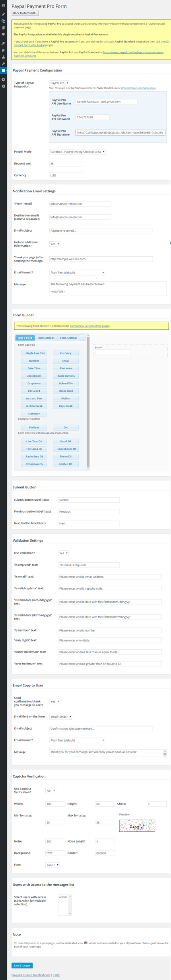Viewport: 171px width, 980px height.
Task: Open the Paypal Mode SandBox dropdown
Action: [x=77, y=152]
